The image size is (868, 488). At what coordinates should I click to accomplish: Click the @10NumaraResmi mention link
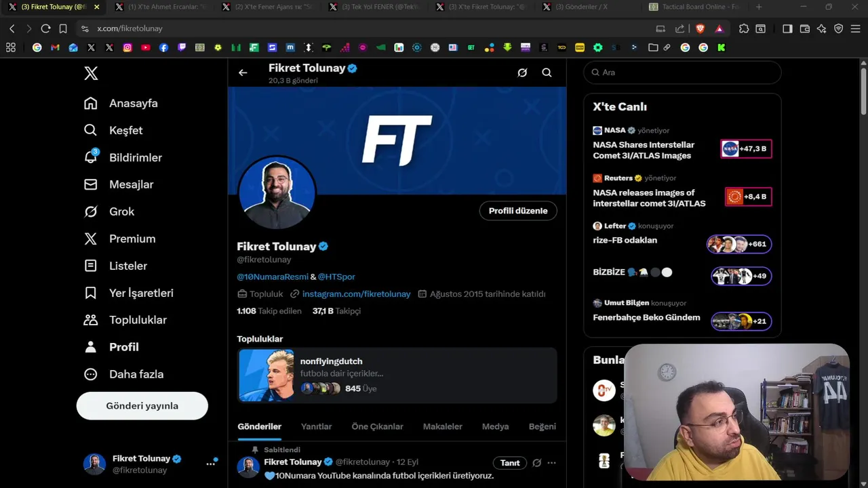click(x=273, y=277)
